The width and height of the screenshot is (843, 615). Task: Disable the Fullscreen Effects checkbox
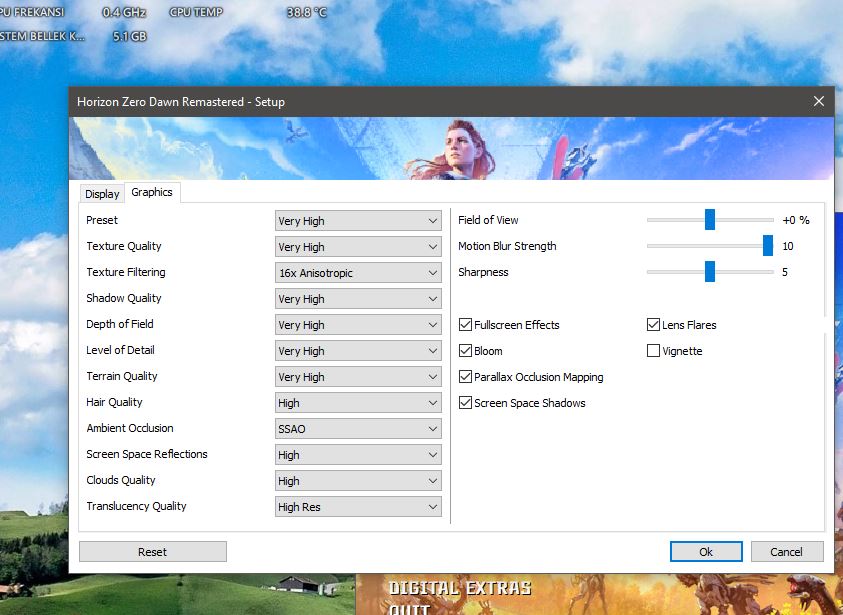coord(466,325)
